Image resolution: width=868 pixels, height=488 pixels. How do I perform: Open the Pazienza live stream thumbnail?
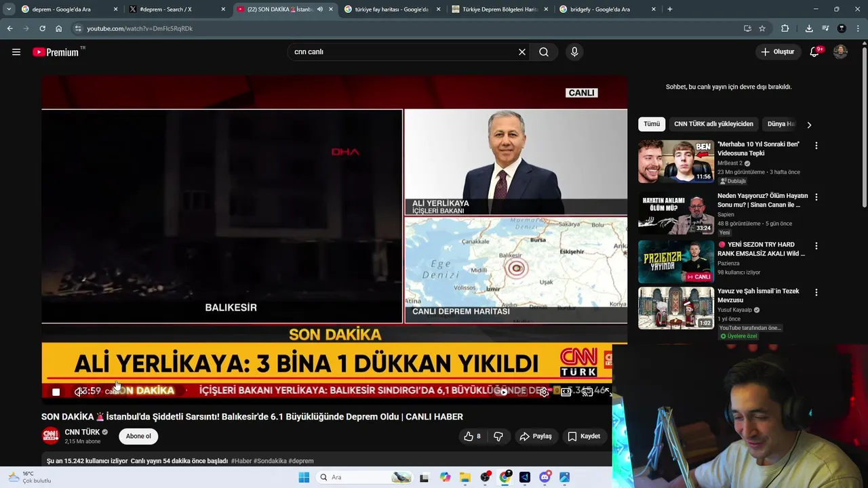[x=676, y=262]
